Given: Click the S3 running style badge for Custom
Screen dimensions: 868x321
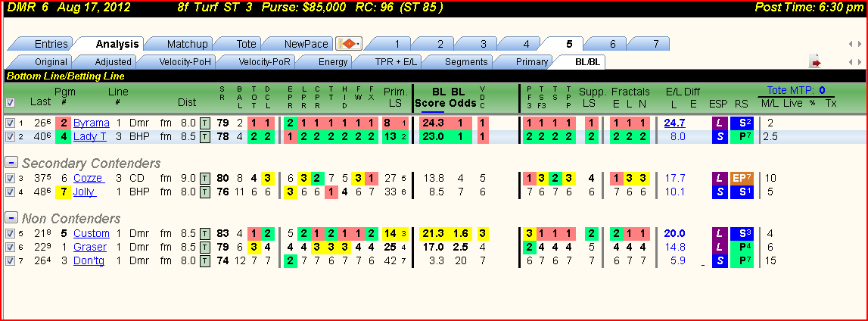Looking at the screenshot, I should (741, 233).
